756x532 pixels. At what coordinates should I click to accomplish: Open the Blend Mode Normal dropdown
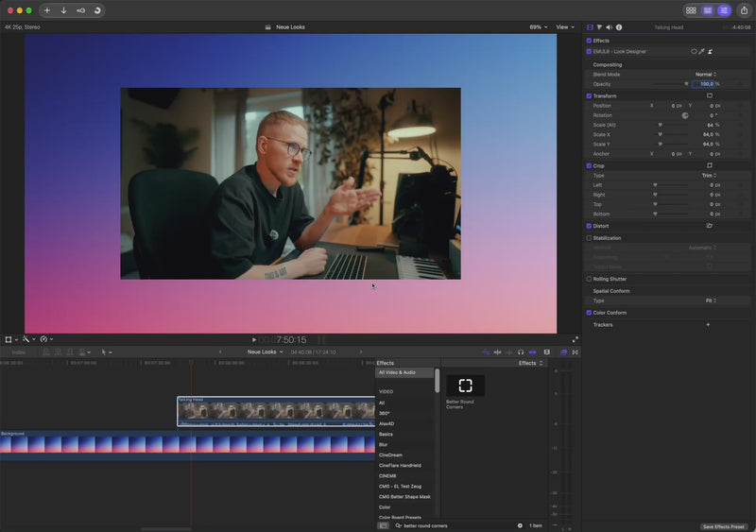706,75
